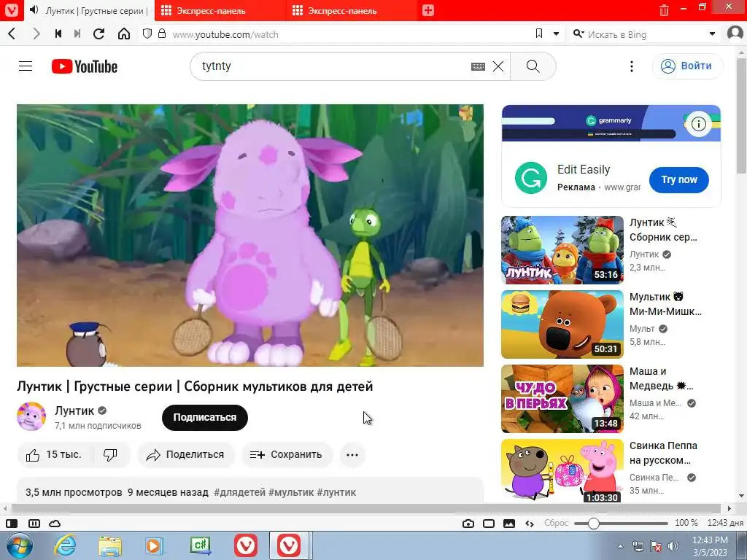Go to the browser home page
The height and width of the screenshot is (560, 747).
coord(124,34)
